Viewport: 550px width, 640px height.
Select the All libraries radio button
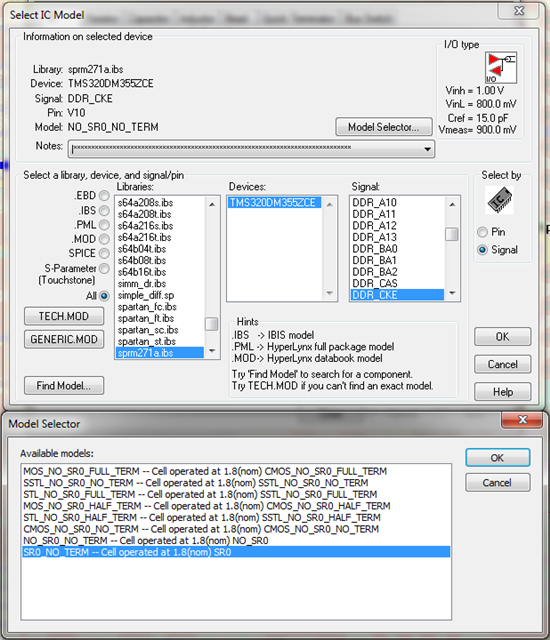click(104, 296)
